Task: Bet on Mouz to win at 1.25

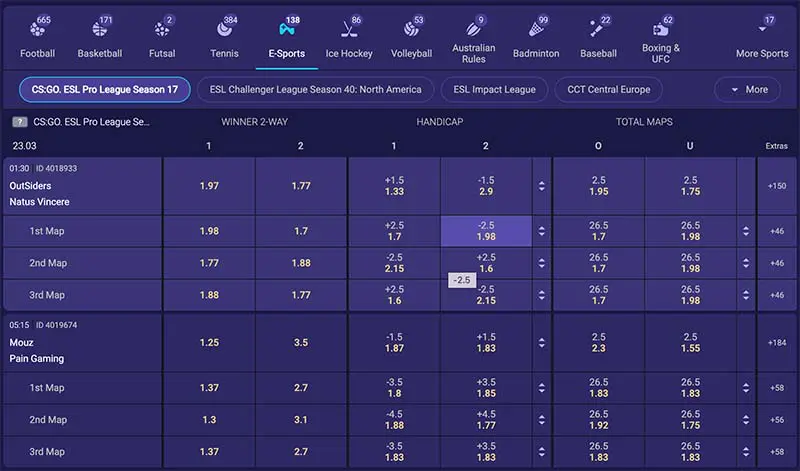Action: click(x=209, y=342)
